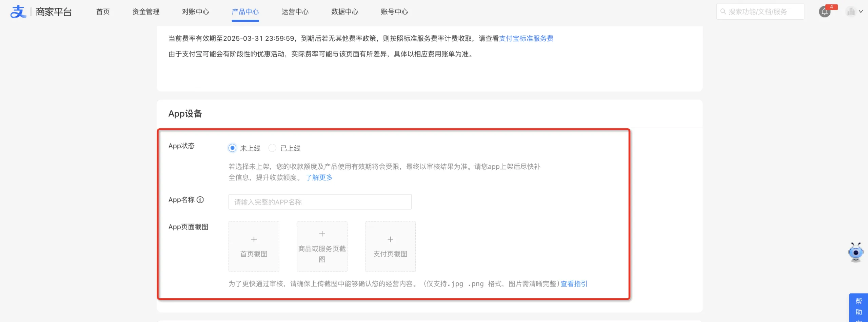The image size is (868, 322).
Task: Click the merchant account avatar
Action: 851,12
